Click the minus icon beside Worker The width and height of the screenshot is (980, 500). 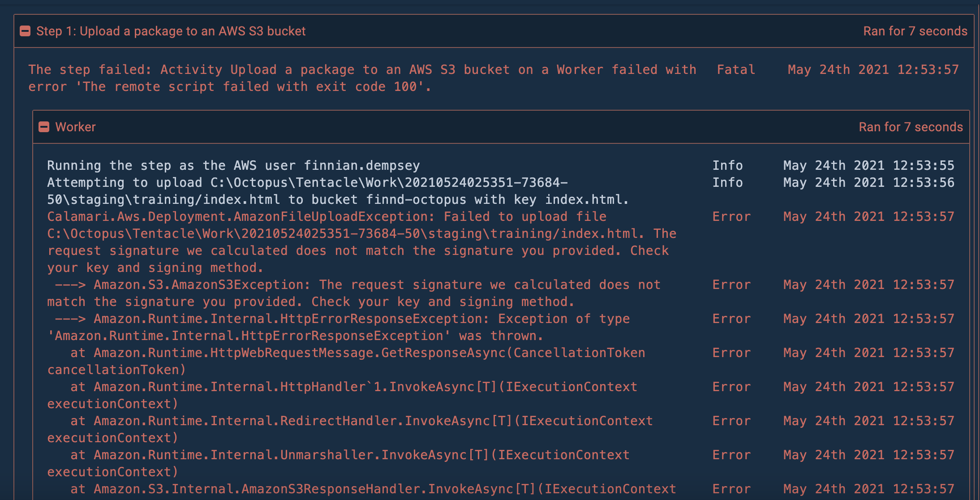pos(44,127)
